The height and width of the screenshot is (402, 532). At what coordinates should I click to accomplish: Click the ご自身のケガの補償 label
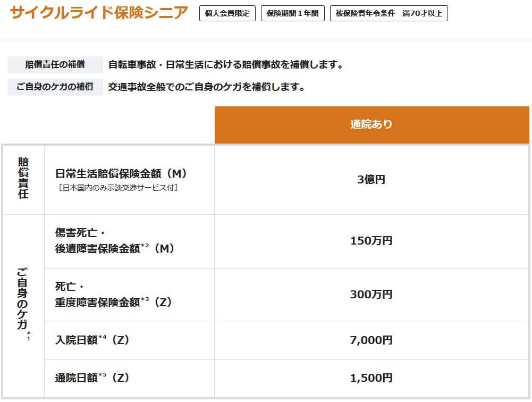[55, 87]
